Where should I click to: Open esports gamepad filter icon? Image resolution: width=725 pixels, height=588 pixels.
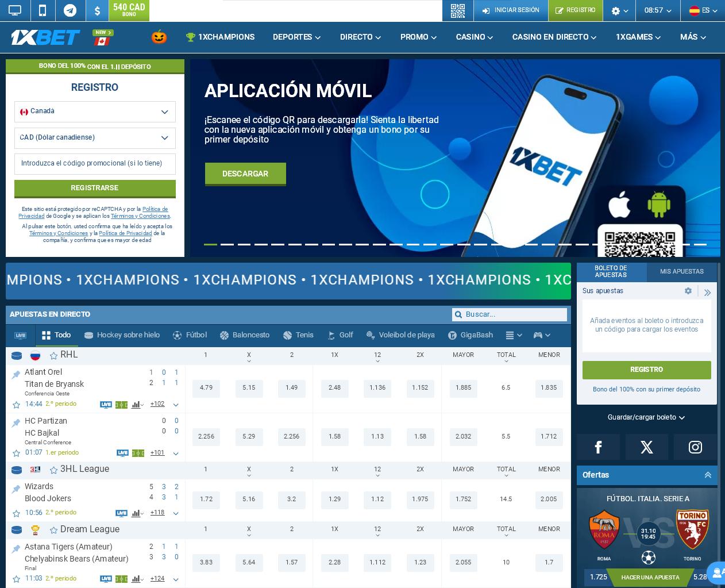(x=542, y=335)
